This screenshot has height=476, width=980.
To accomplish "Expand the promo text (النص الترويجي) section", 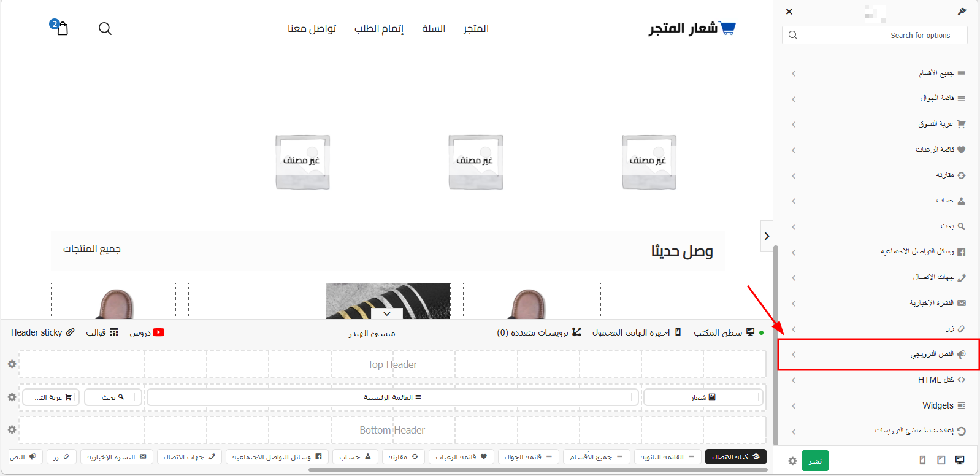I will pyautogui.click(x=878, y=354).
